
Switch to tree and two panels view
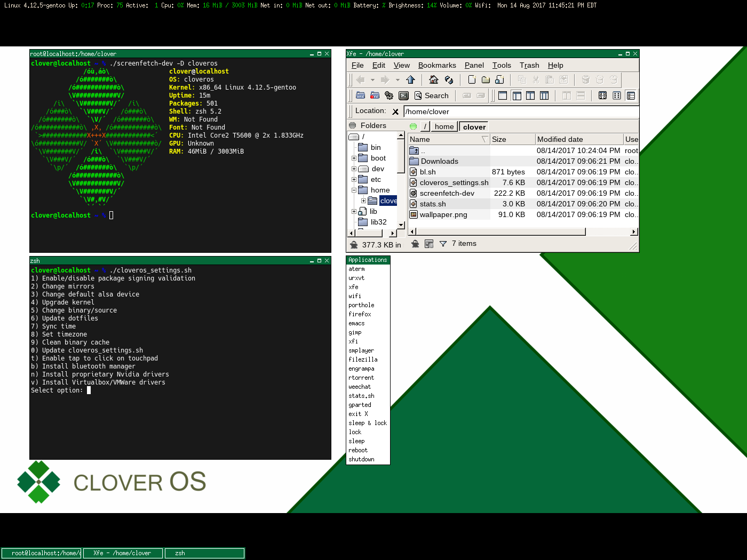pos(544,95)
